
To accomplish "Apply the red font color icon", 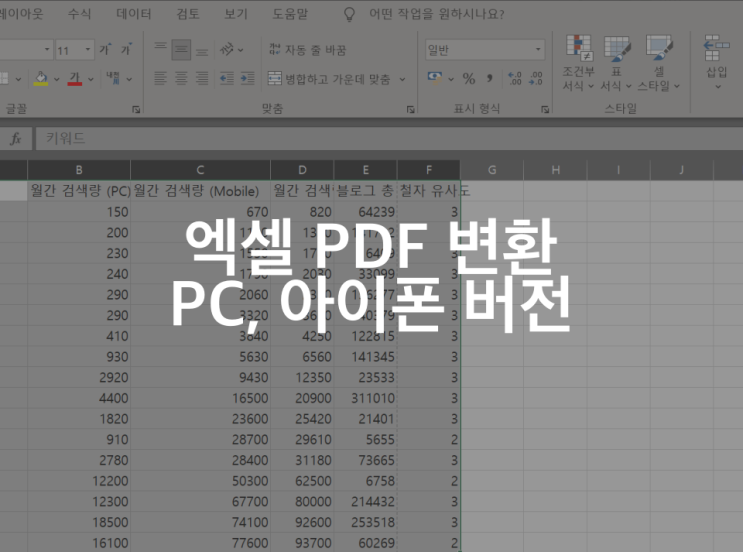I will point(75,79).
